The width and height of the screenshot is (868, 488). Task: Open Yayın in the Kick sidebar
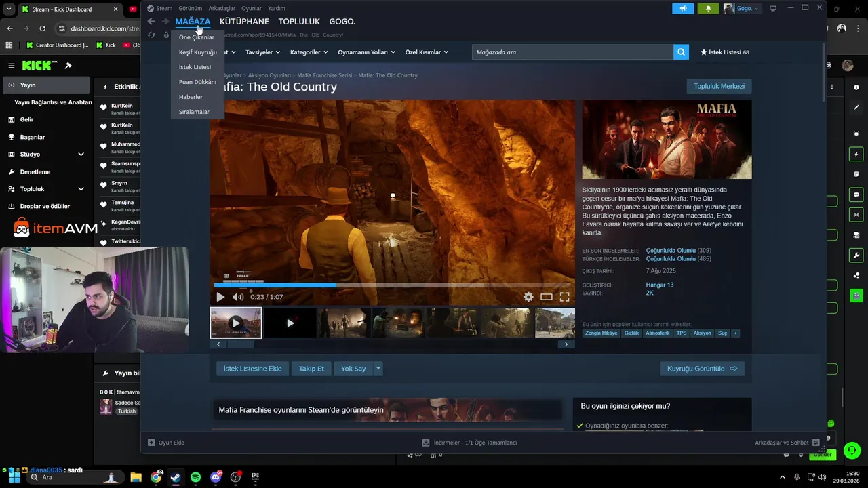point(46,85)
